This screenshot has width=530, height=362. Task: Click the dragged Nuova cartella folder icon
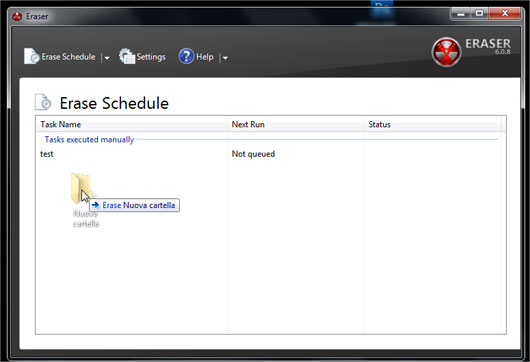pos(81,188)
